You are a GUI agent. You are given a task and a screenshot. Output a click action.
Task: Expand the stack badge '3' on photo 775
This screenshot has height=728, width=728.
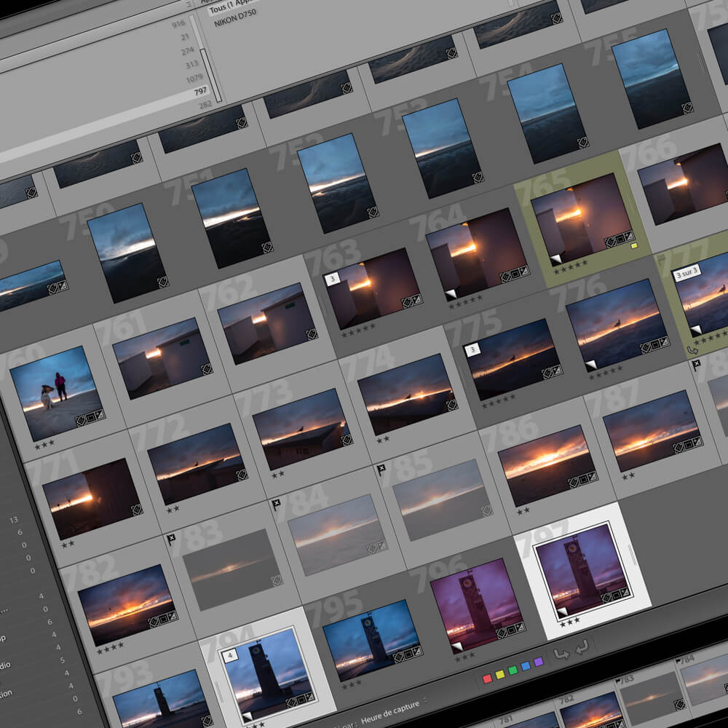tap(472, 349)
